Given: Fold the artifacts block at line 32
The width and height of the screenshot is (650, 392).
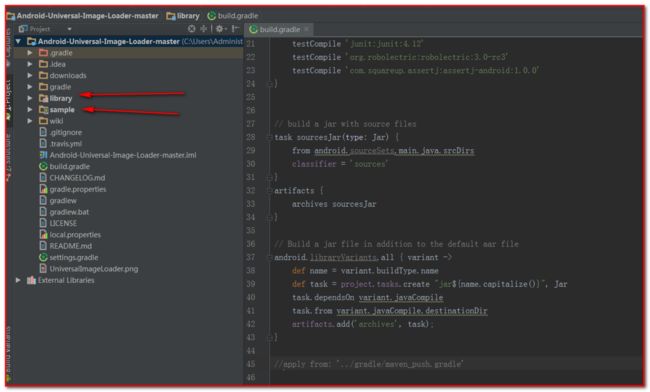Looking at the screenshot, I should pyautogui.click(x=269, y=191).
